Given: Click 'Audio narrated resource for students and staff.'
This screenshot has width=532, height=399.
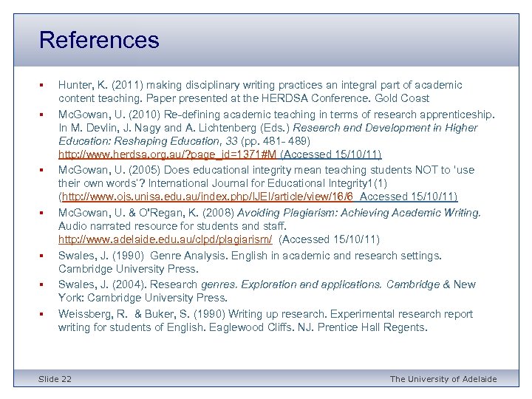Looking at the screenshot, I should [x=172, y=226].
